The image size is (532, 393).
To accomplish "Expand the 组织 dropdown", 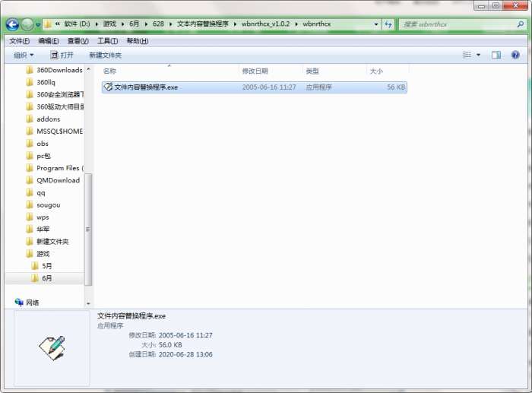I will (24, 55).
